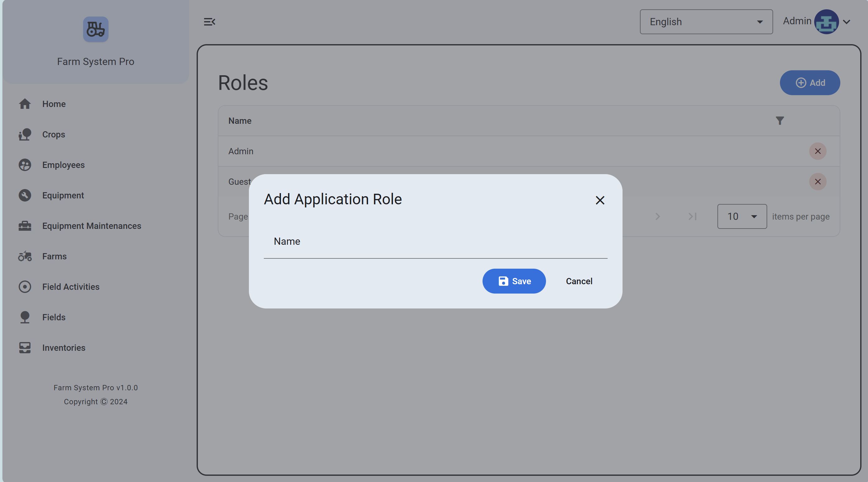Open the English language dropdown
The image size is (868, 482).
point(706,22)
